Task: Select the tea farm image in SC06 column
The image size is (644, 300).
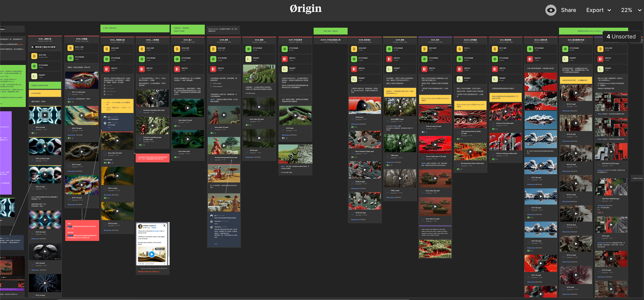Action: pos(259,74)
